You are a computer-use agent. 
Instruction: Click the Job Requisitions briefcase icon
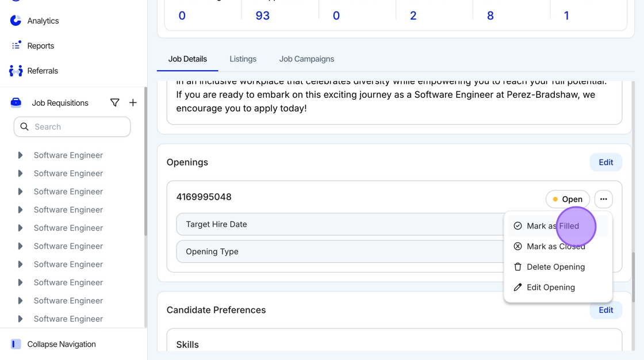[x=16, y=103]
